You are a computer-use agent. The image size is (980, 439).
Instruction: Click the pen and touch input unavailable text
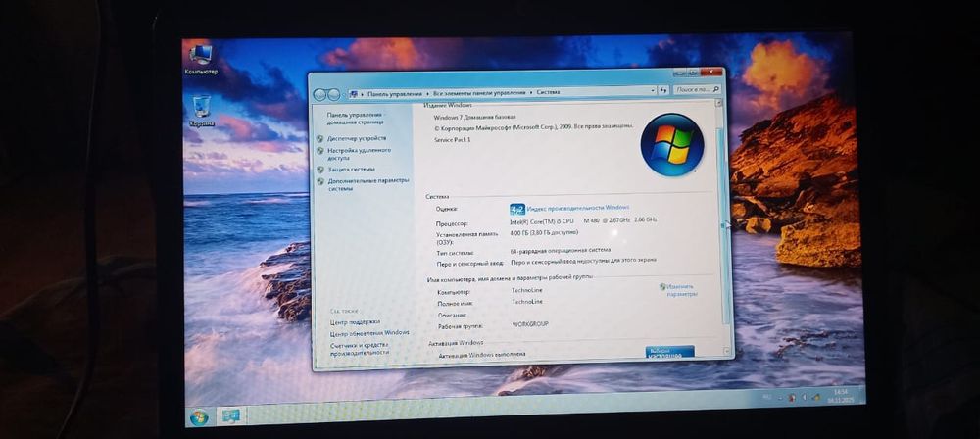[x=583, y=261]
